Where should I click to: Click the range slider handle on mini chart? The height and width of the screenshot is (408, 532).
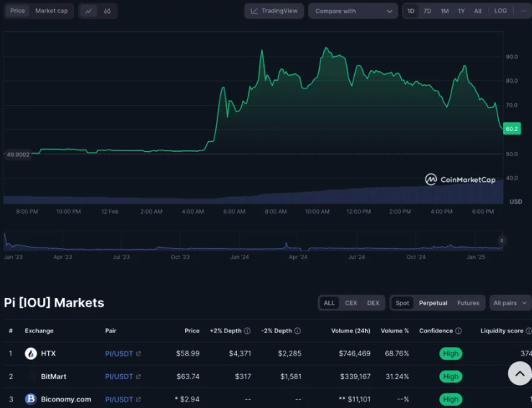point(502,240)
